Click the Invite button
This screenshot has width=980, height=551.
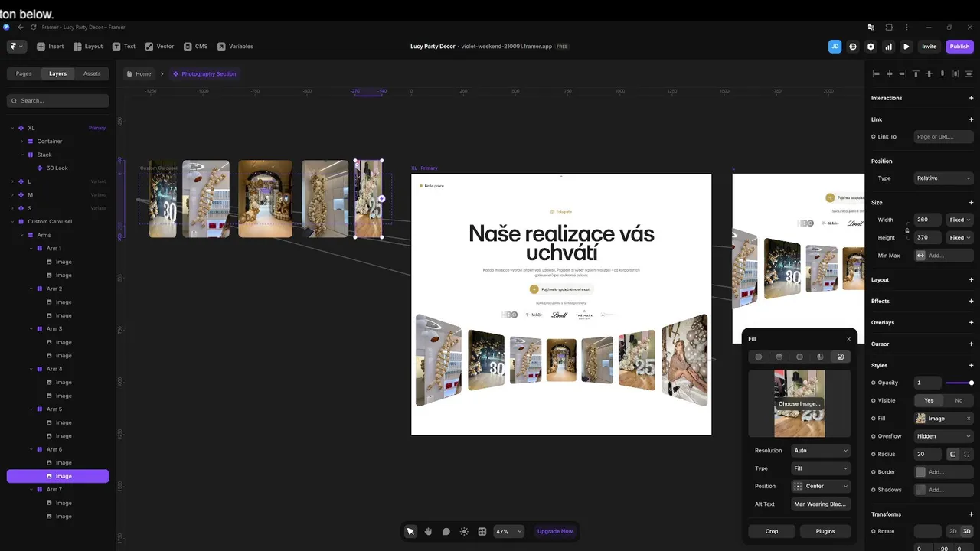[x=929, y=47]
